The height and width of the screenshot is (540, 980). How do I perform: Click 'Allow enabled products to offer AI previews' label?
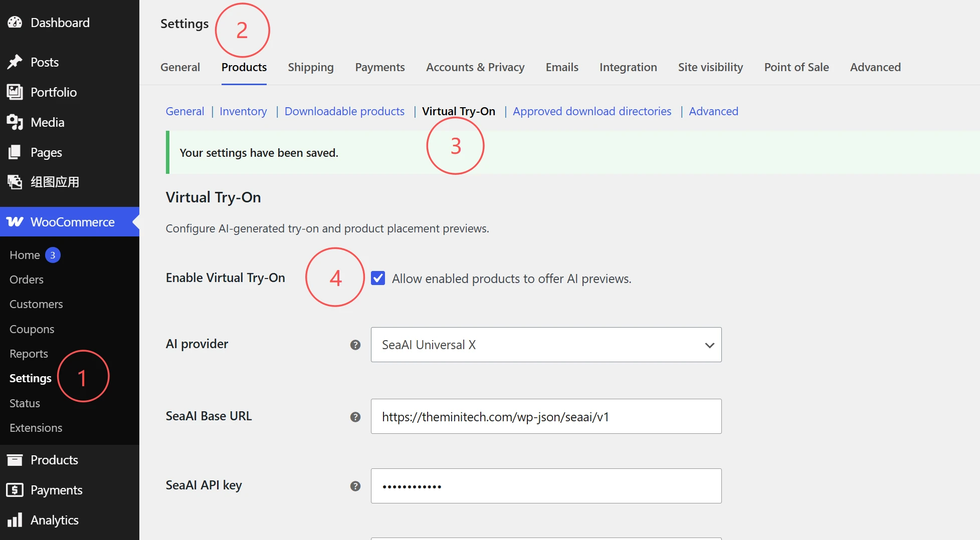(x=512, y=279)
